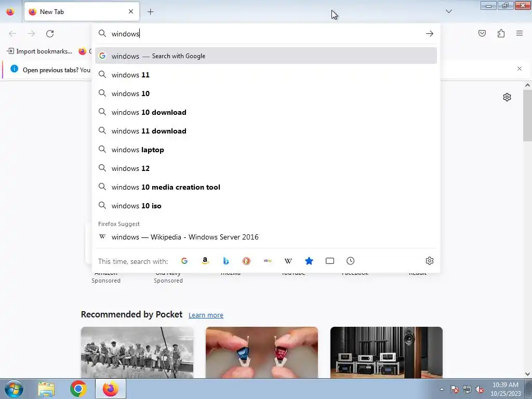
Task: Search History with the clock icon
Action: (x=351, y=261)
